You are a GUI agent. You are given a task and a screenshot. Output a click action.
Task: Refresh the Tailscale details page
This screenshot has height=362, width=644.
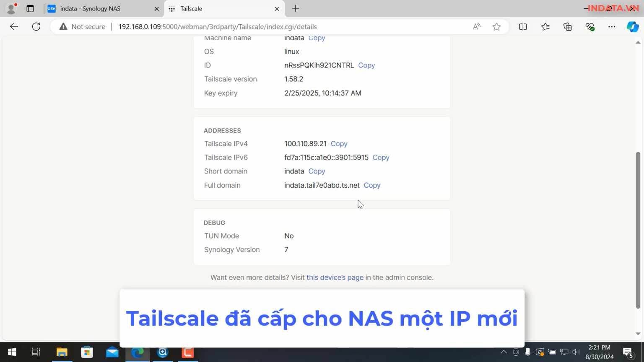click(36, 26)
